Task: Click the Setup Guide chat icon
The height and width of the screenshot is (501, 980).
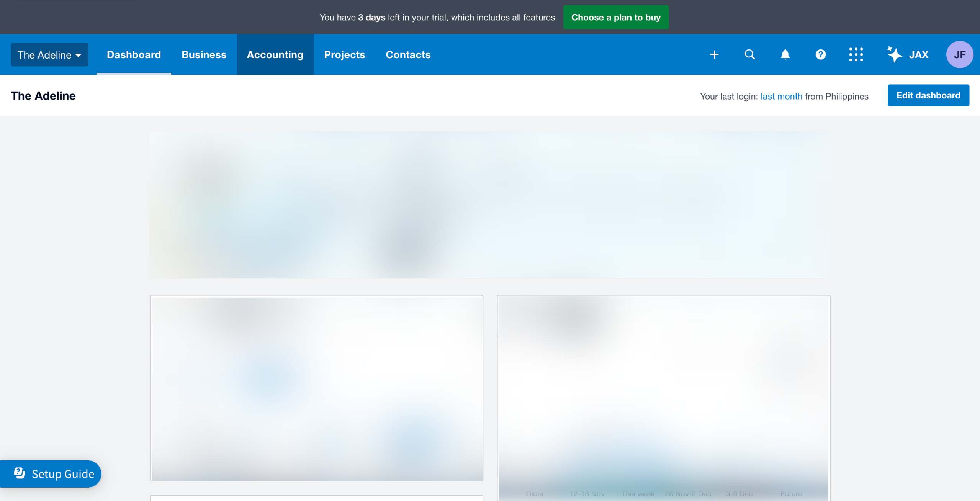Action: coord(19,473)
